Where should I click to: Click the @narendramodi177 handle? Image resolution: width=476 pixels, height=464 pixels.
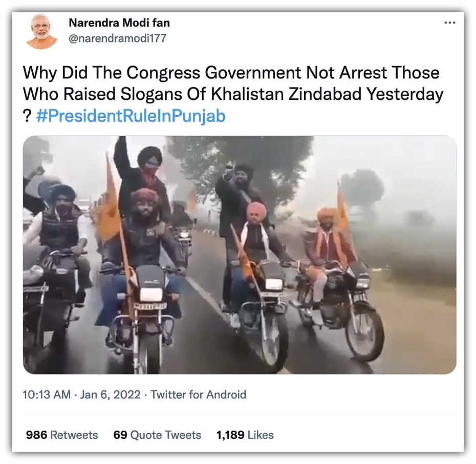tap(117, 38)
